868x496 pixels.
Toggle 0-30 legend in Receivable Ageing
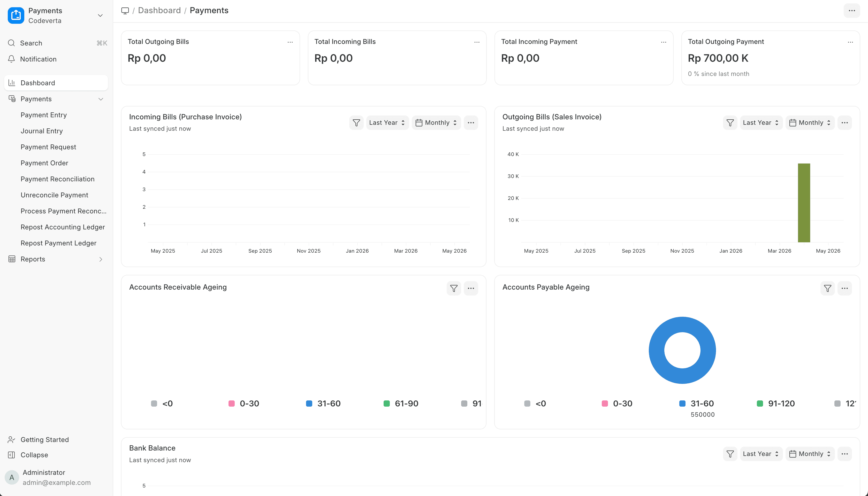point(244,403)
